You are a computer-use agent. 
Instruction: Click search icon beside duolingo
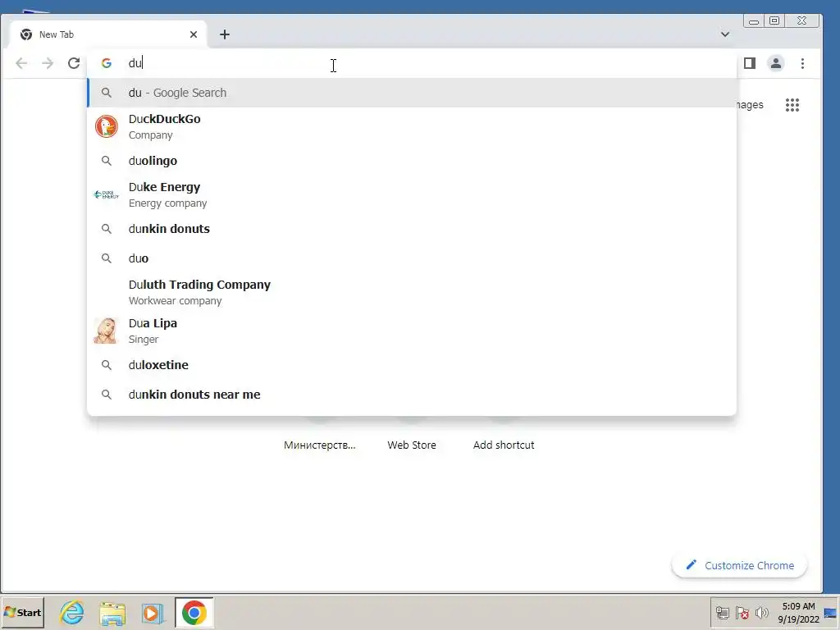point(107,161)
